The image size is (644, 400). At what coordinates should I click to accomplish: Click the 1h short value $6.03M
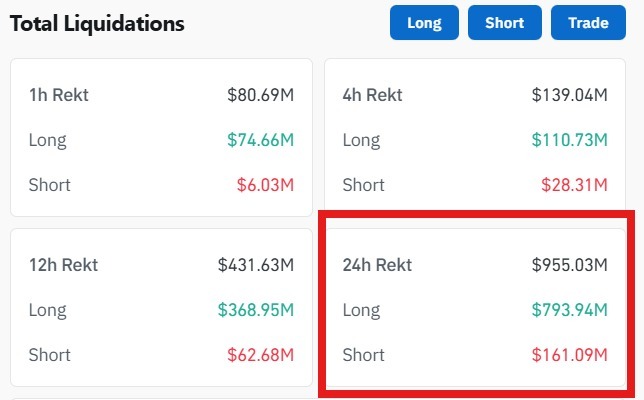click(264, 185)
